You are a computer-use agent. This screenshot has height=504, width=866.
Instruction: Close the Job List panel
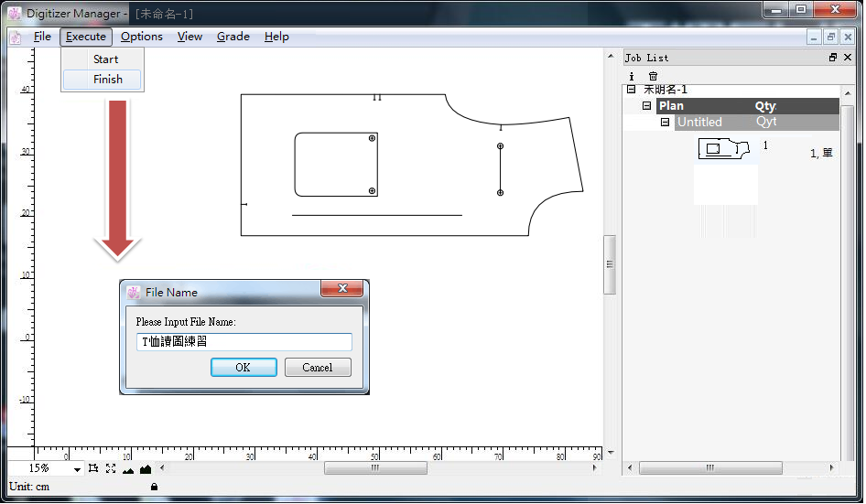coord(848,58)
